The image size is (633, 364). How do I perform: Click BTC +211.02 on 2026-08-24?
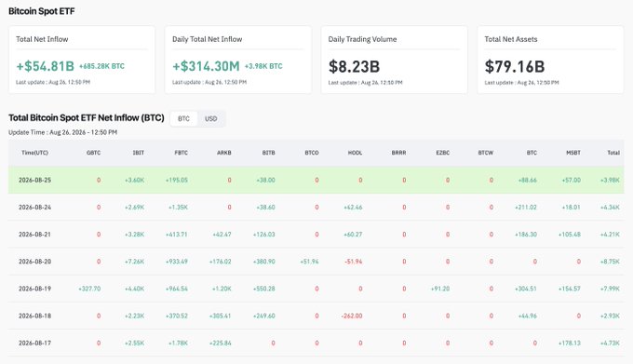click(526, 207)
